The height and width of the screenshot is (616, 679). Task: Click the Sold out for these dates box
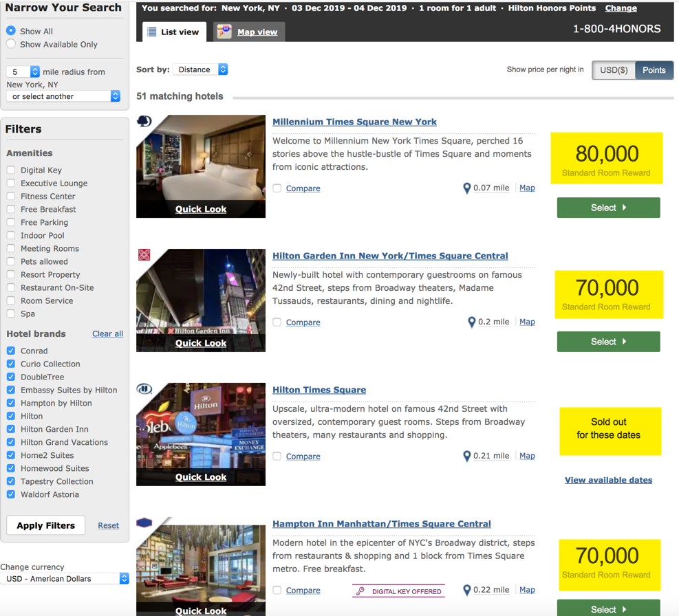[610, 431]
